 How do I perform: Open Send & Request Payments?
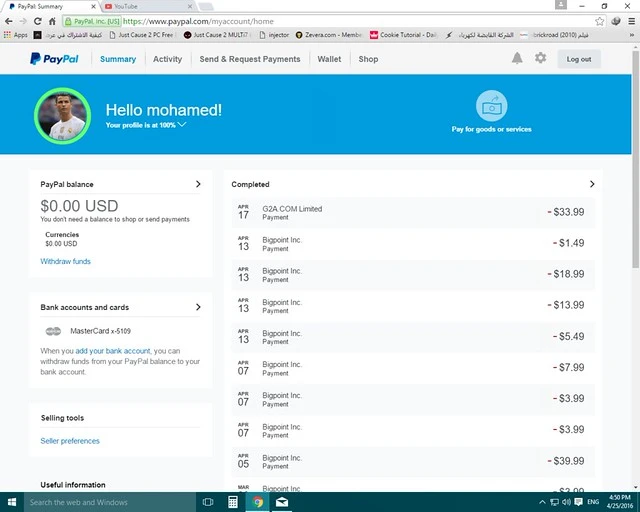click(x=250, y=59)
